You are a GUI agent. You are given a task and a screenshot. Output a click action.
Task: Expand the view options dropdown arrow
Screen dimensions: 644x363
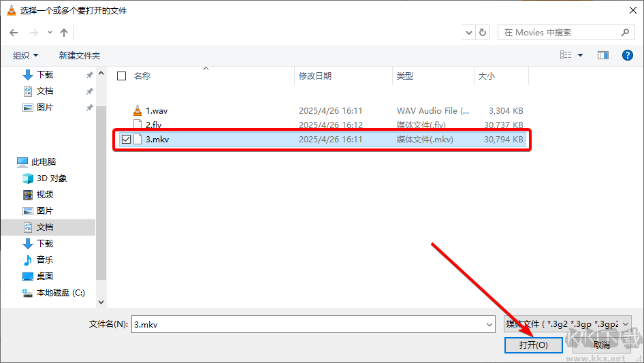click(x=581, y=55)
